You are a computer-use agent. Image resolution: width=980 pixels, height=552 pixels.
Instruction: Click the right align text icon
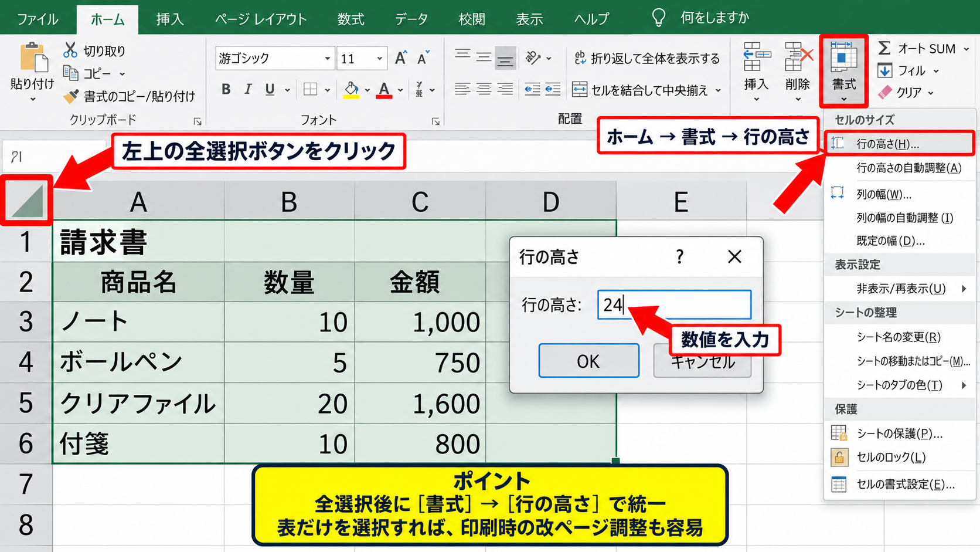505,89
